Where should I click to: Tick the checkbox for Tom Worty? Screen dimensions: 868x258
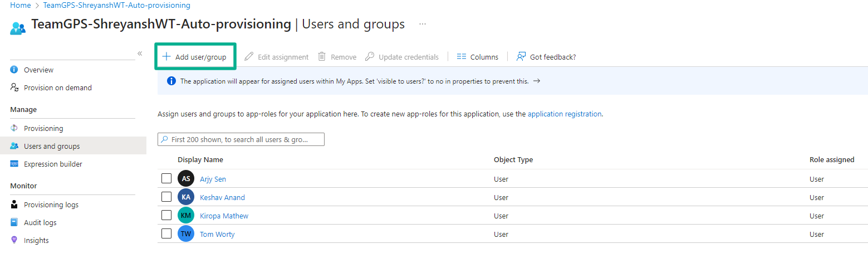(x=166, y=233)
